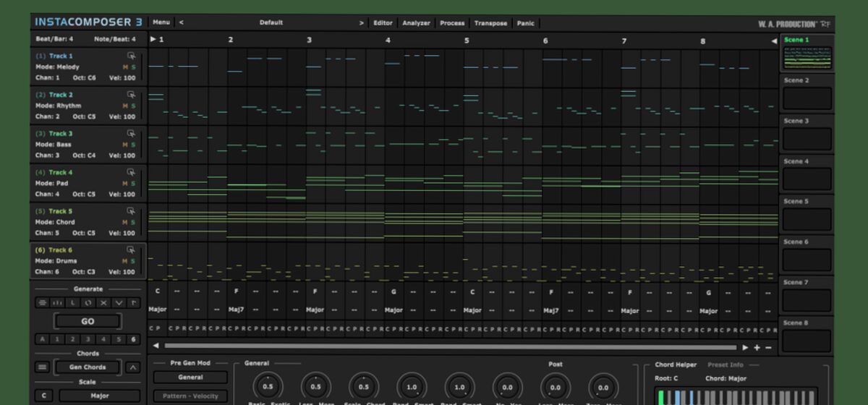Select empty Scene 2 slot
This screenshot has width=868, height=405.
pos(807,98)
